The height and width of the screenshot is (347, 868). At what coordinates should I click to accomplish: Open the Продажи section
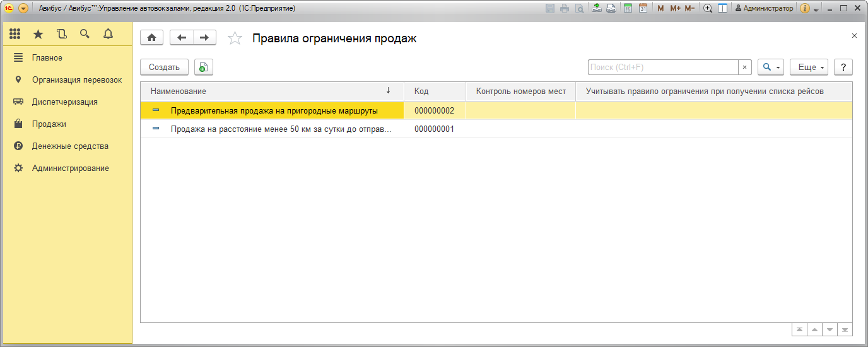point(49,124)
